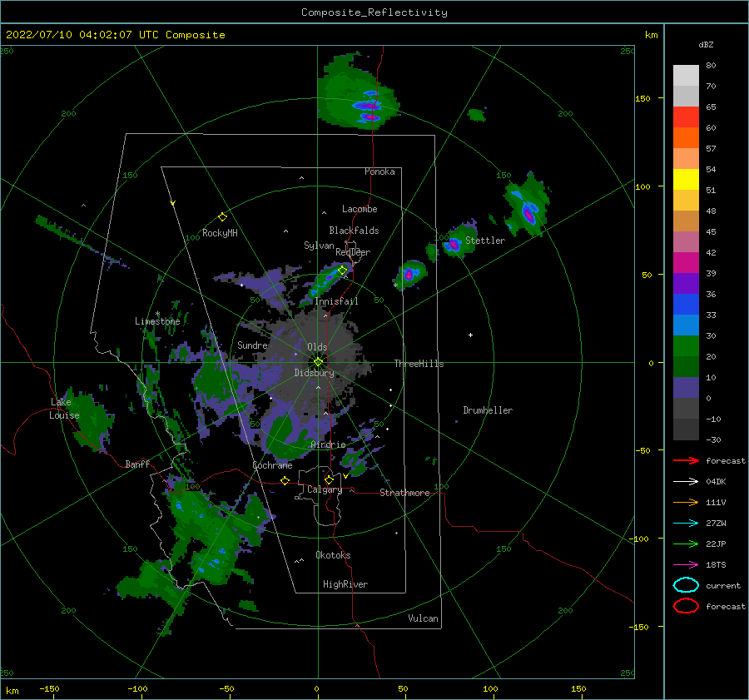749x700 pixels.
Task: Click the Vulcan label
Action: point(424,618)
